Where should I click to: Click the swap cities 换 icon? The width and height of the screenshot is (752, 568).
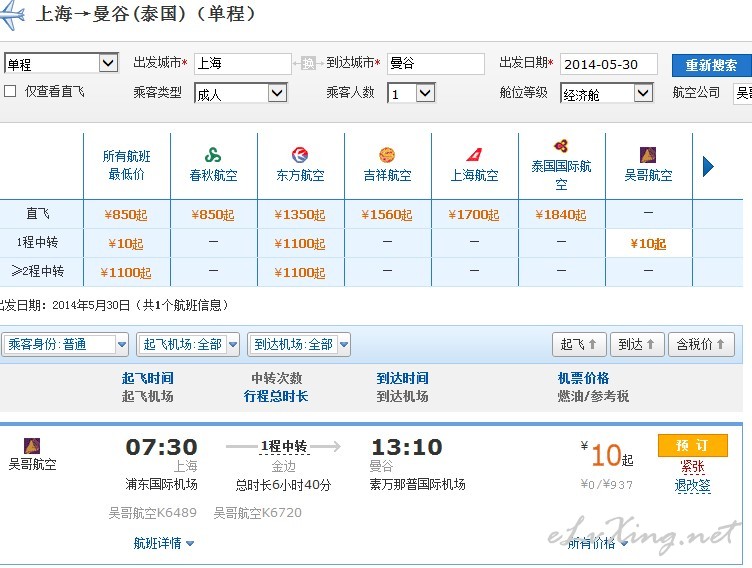tap(308, 63)
